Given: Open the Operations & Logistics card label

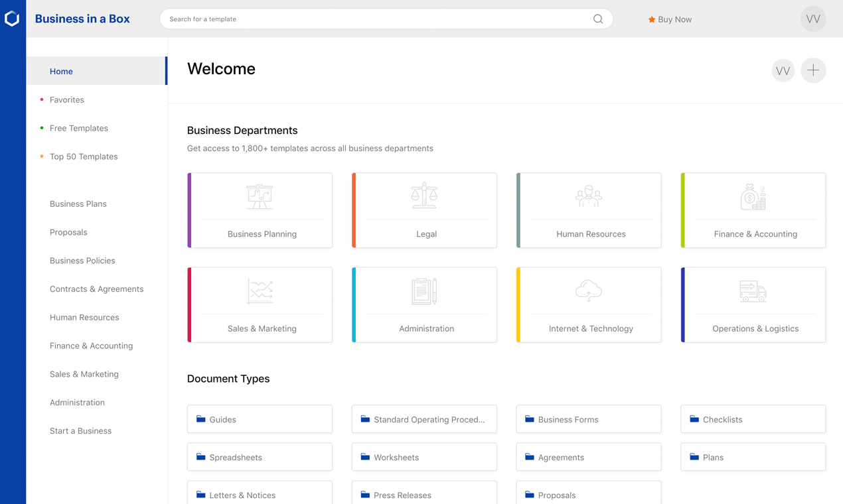Looking at the screenshot, I should [755, 329].
